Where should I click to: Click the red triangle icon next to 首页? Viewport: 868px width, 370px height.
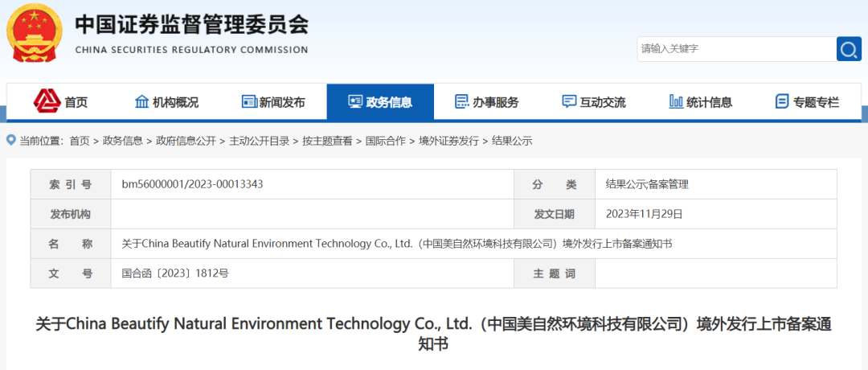click(x=47, y=101)
